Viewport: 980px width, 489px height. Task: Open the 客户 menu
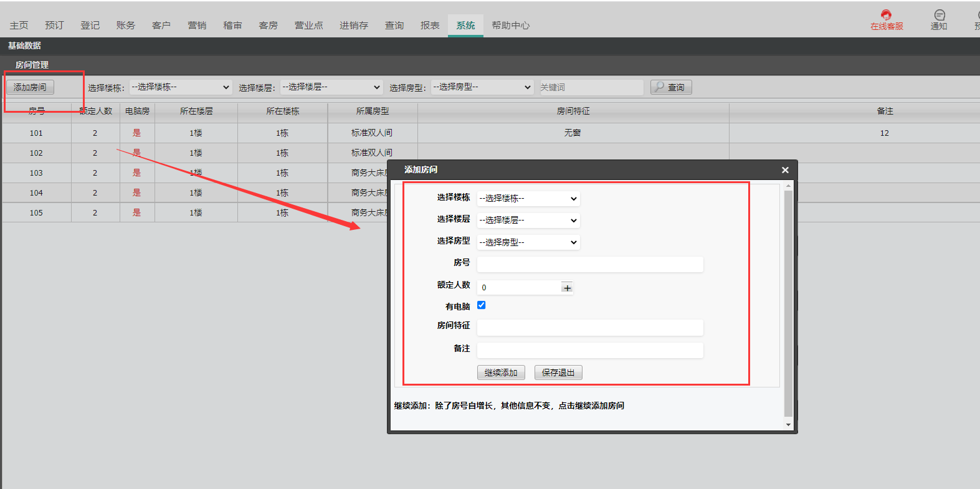tap(161, 26)
